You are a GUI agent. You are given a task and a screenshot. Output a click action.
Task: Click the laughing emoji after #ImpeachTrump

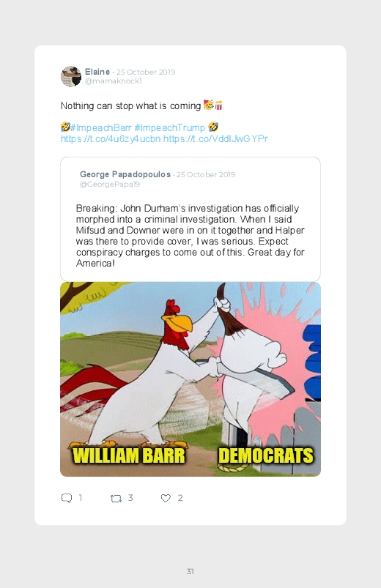tap(213, 127)
